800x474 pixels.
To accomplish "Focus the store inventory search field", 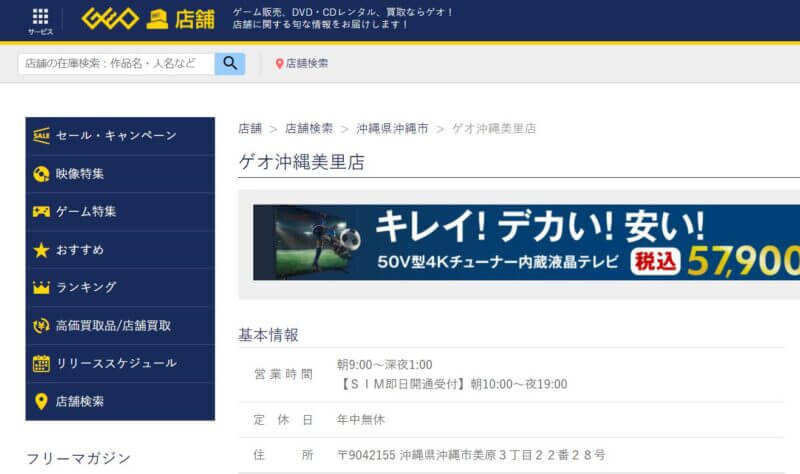I will 116,64.
